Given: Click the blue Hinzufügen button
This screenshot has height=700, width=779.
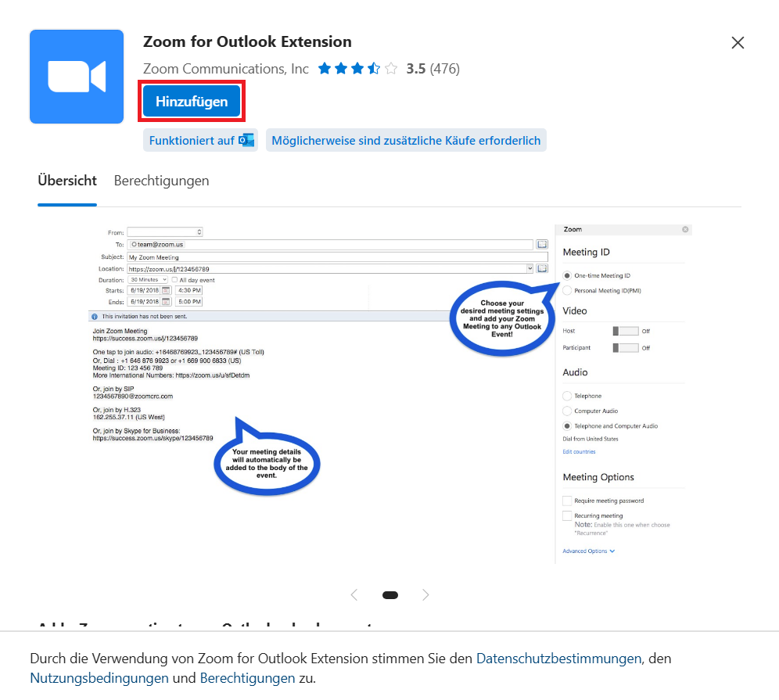Looking at the screenshot, I should click(192, 102).
